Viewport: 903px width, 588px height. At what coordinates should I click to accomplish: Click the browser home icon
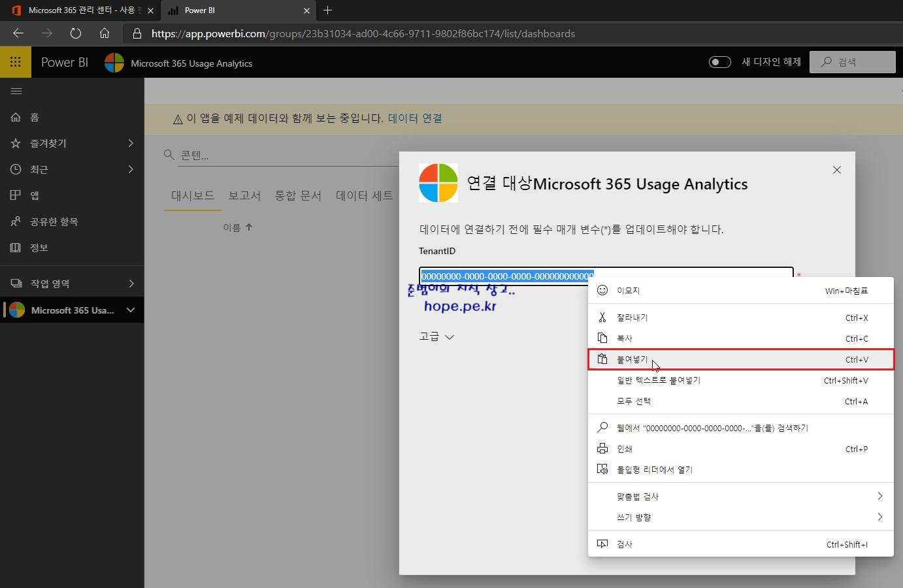click(105, 33)
